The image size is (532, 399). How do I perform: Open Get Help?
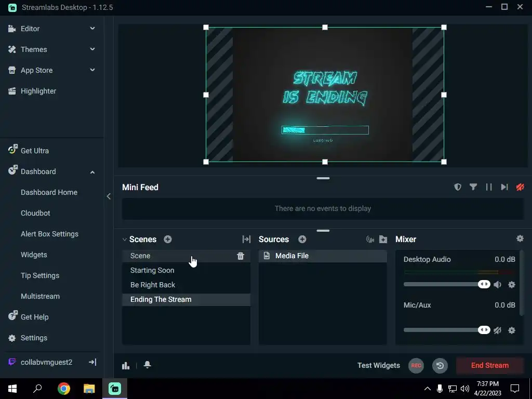coord(34,317)
